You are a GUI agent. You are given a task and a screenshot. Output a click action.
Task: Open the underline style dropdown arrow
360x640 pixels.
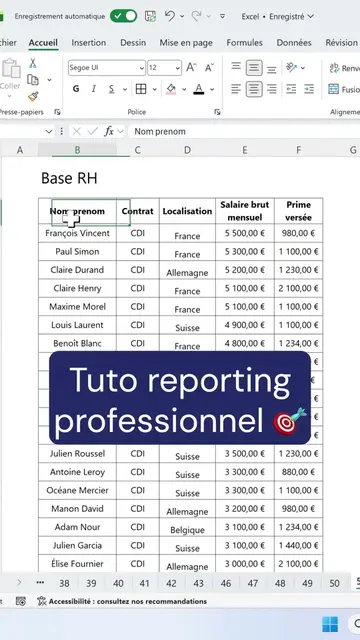(124, 89)
